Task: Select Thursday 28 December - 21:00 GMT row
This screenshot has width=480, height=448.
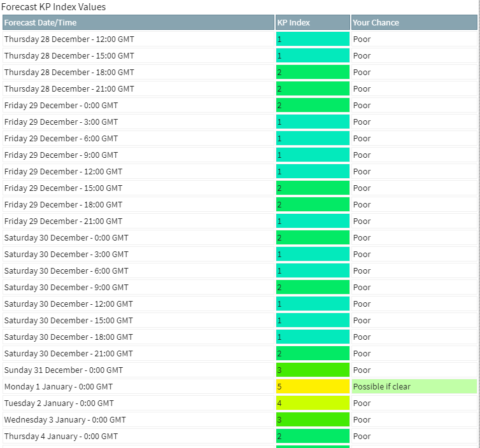Action: [240, 88]
